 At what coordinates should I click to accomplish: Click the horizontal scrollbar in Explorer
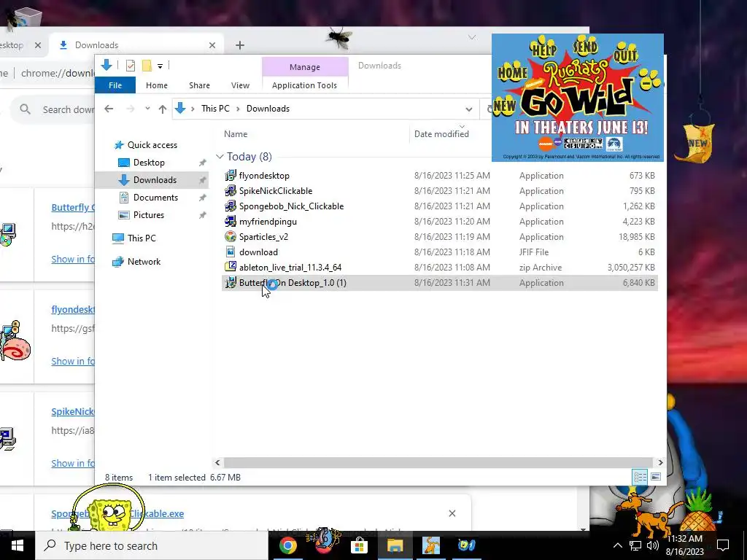coord(438,462)
